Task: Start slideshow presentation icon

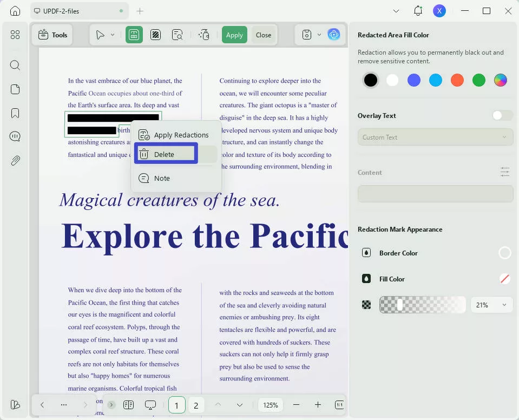Action: pyautogui.click(x=150, y=405)
